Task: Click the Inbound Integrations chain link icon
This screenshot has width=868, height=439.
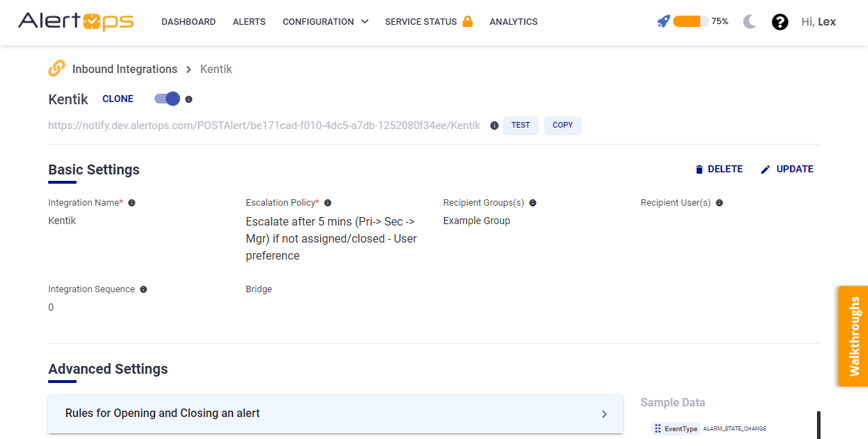Action: click(57, 69)
